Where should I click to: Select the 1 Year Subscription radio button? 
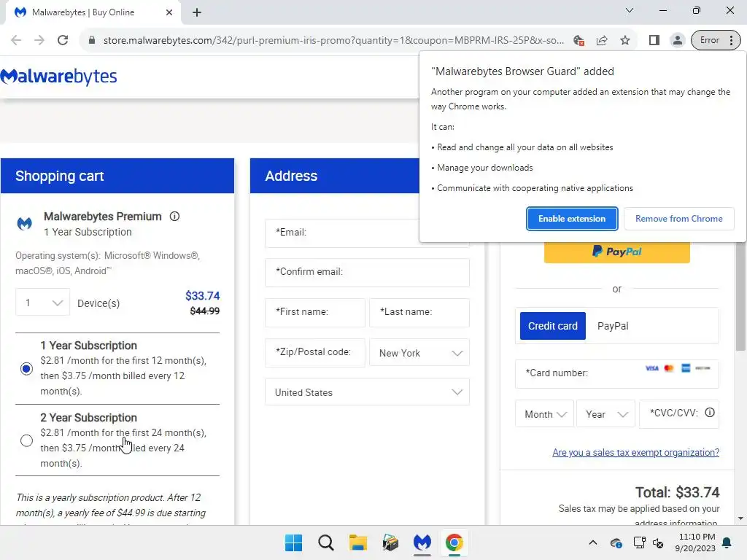point(27,368)
